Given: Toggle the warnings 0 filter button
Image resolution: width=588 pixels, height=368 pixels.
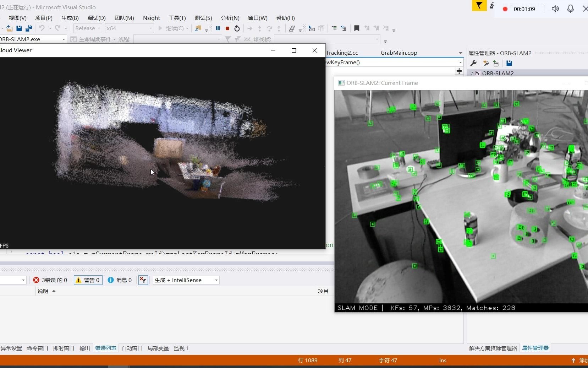Looking at the screenshot, I should 88,280.
